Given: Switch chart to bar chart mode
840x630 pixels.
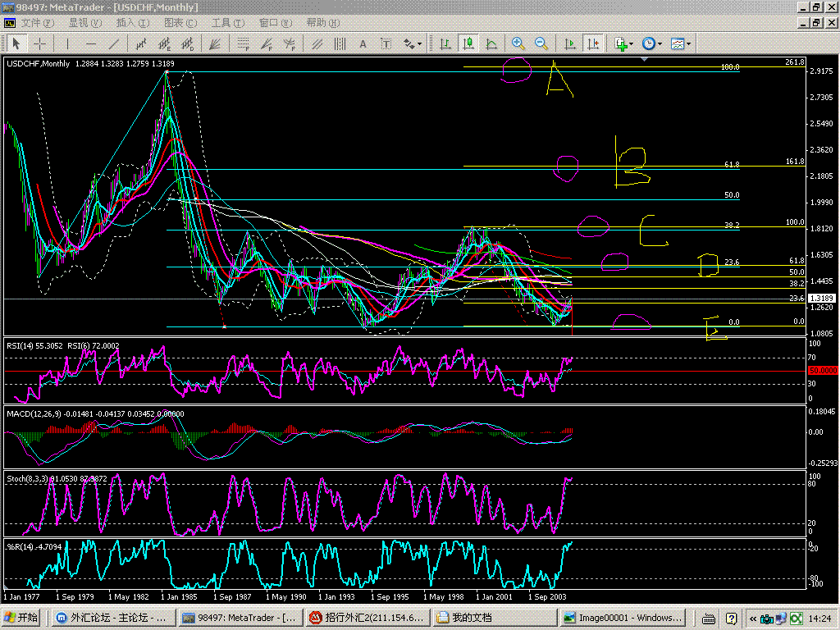Looking at the screenshot, I should [445, 43].
